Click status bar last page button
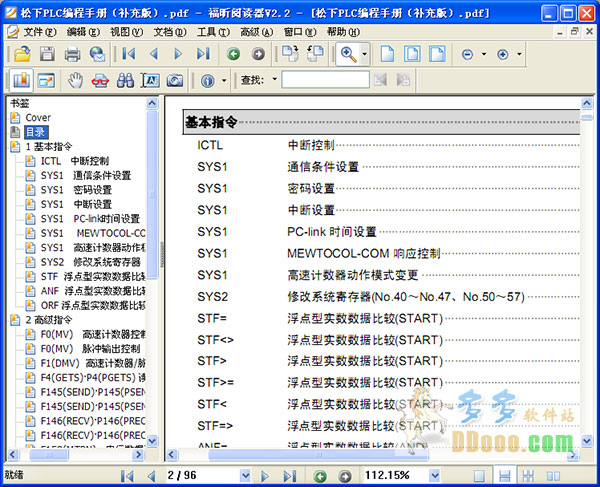The image size is (600, 487). click(290, 476)
